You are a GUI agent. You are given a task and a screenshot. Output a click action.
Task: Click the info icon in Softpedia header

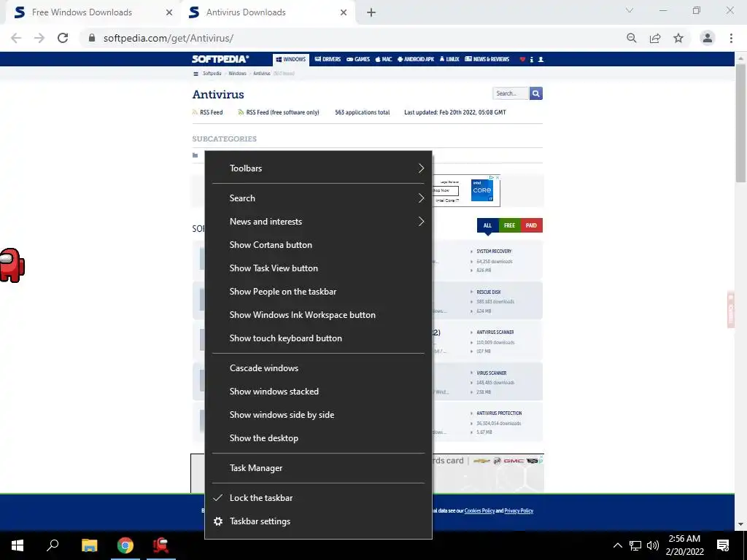pos(532,60)
